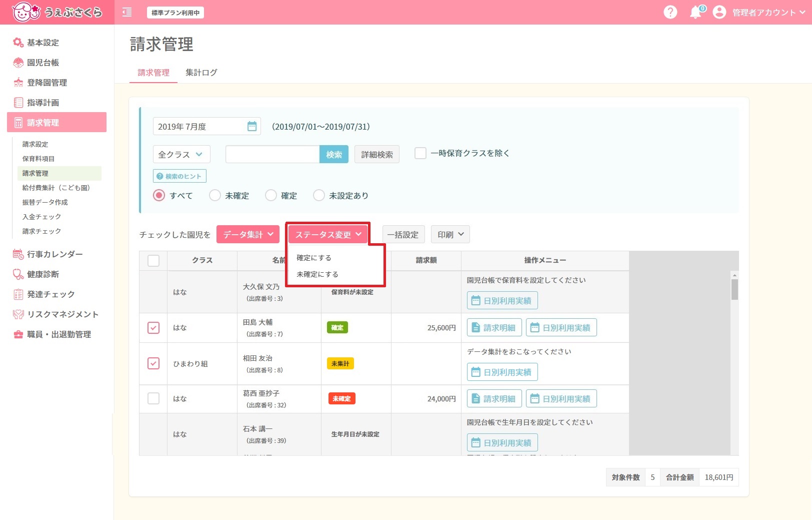Open the 2019年 7月度 month picker
812x520 pixels.
coord(207,126)
